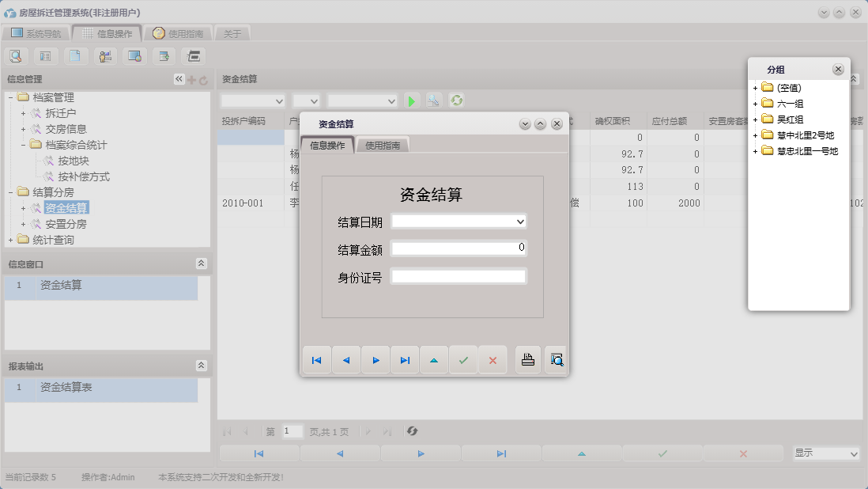Click the plus icon in 信息管理 header
This screenshot has width=868, height=489.
191,80
